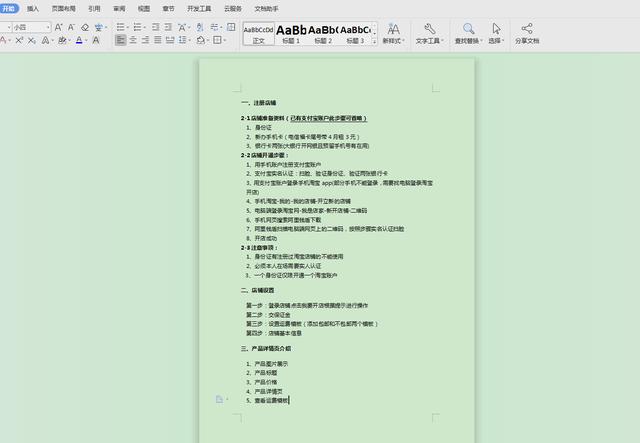Expand the font color arrow
This screenshot has width=640, height=443.
pyautogui.click(x=86, y=40)
